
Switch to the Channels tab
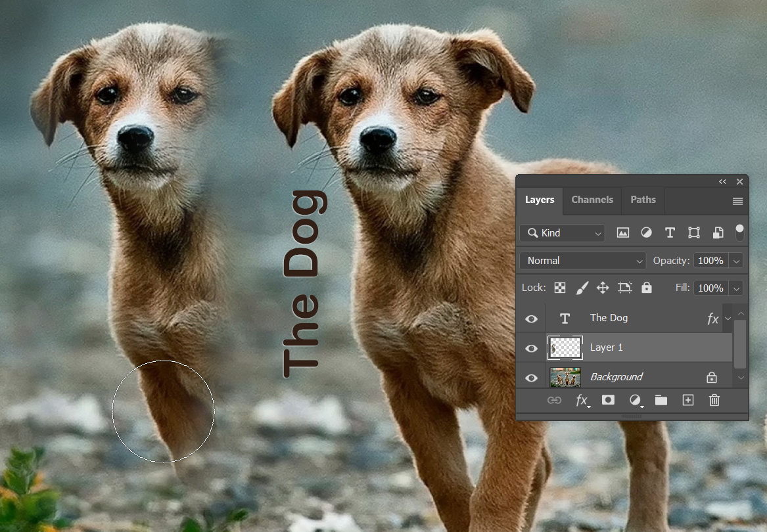point(592,200)
